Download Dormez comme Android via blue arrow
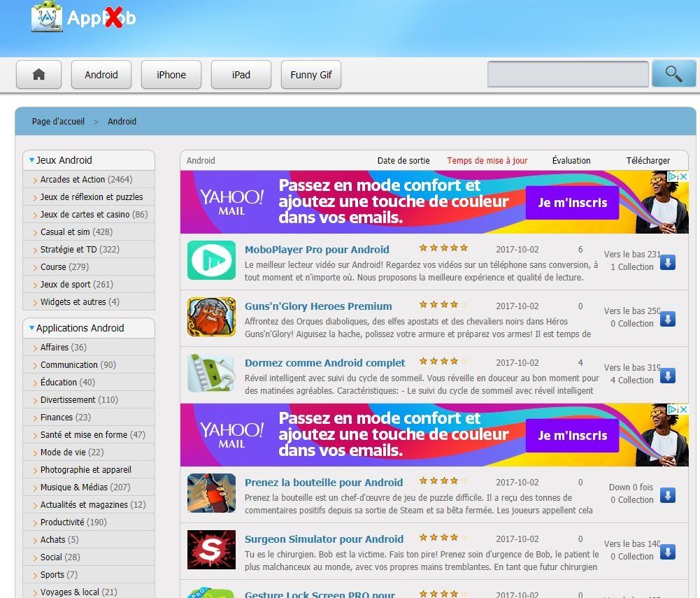 668,376
